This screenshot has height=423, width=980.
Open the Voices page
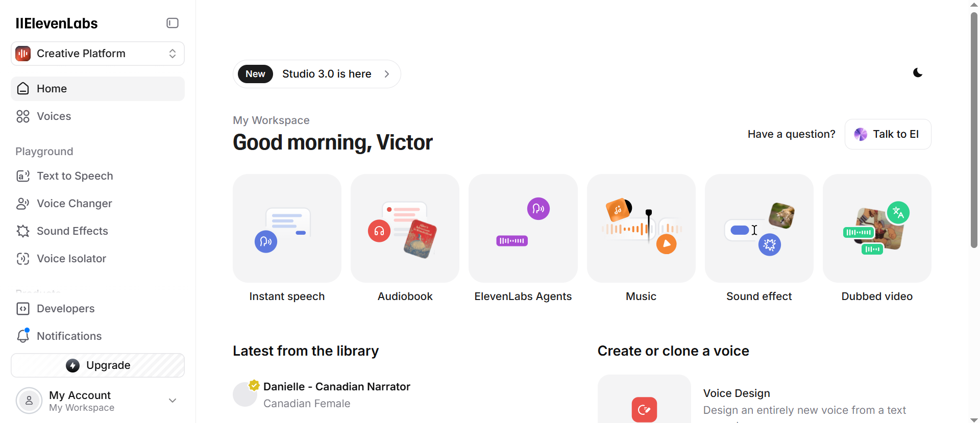(54, 116)
